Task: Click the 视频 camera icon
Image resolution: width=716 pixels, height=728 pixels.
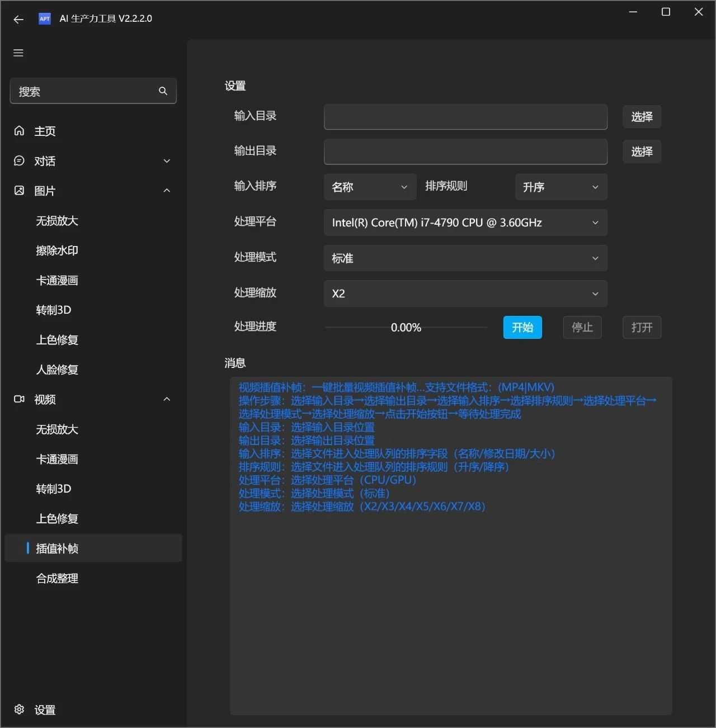Action: pyautogui.click(x=20, y=399)
